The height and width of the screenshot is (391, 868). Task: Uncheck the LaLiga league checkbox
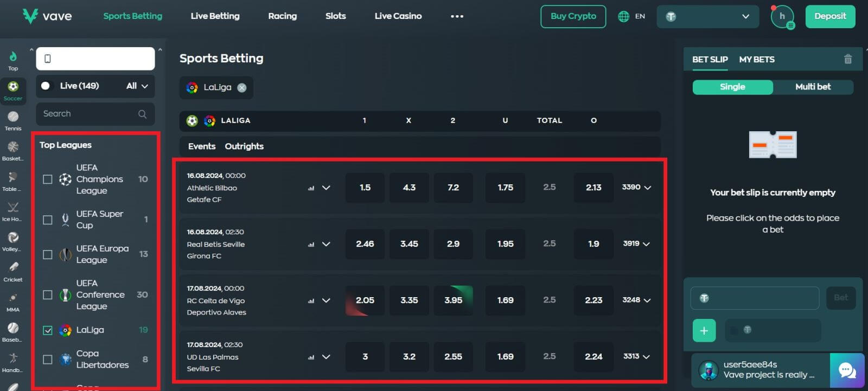point(48,330)
